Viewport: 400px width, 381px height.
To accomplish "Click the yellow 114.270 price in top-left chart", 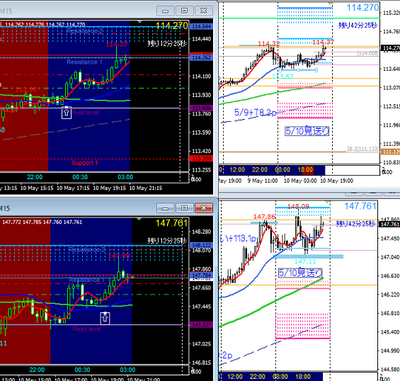I will coord(172,26).
